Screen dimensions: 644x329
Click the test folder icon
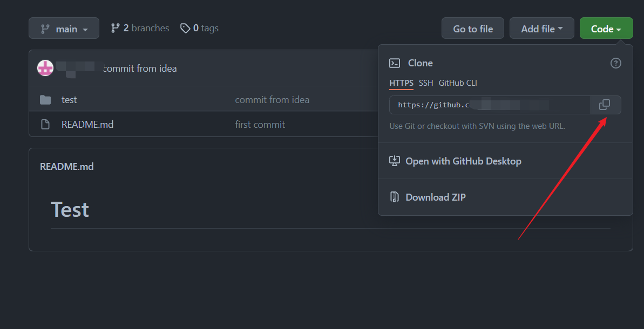click(45, 100)
